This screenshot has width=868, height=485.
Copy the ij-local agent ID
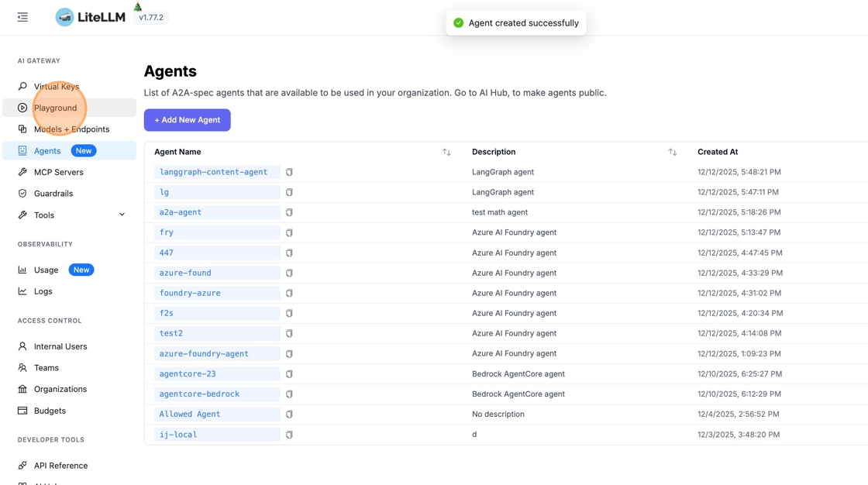pyautogui.click(x=289, y=435)
